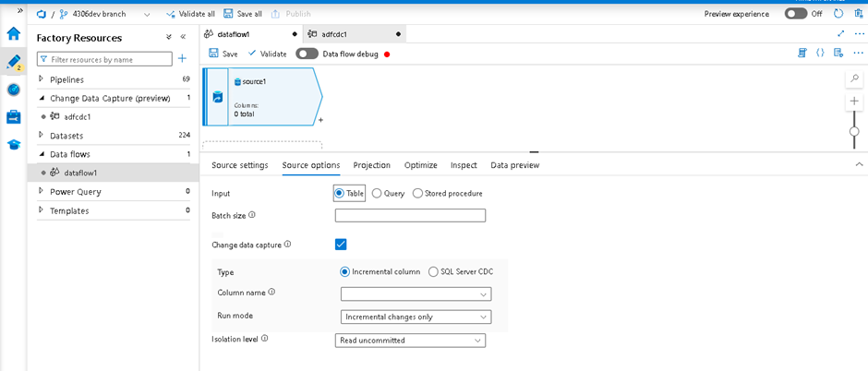Open the Optimize tab
Viewport: 868px width, 371px height.
point(421,165)
